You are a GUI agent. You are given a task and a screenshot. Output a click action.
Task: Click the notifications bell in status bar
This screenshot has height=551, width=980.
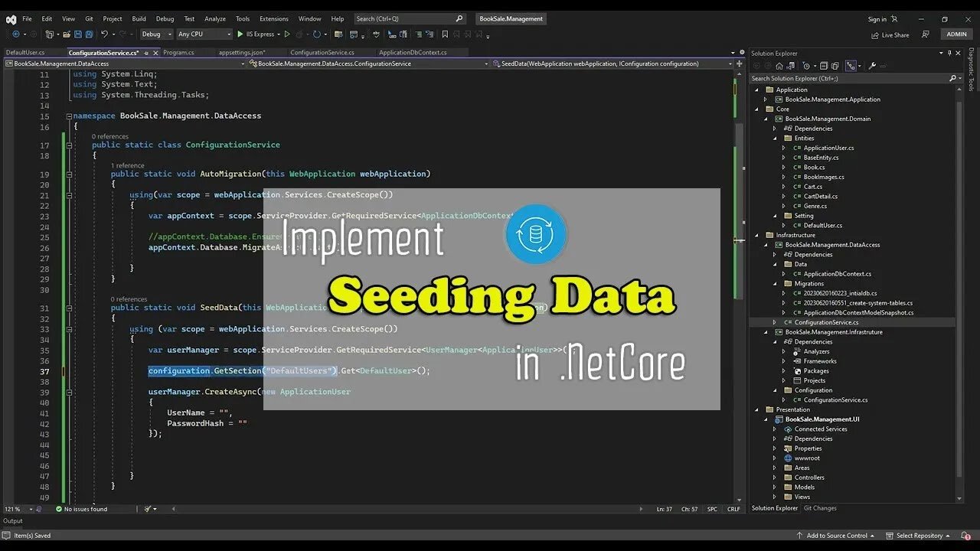click(x=967, y=536)
